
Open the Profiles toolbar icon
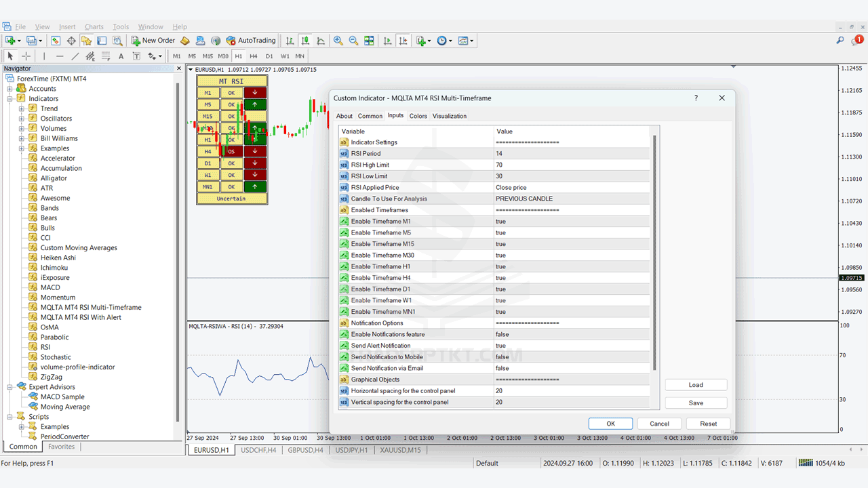pos(31,41)
